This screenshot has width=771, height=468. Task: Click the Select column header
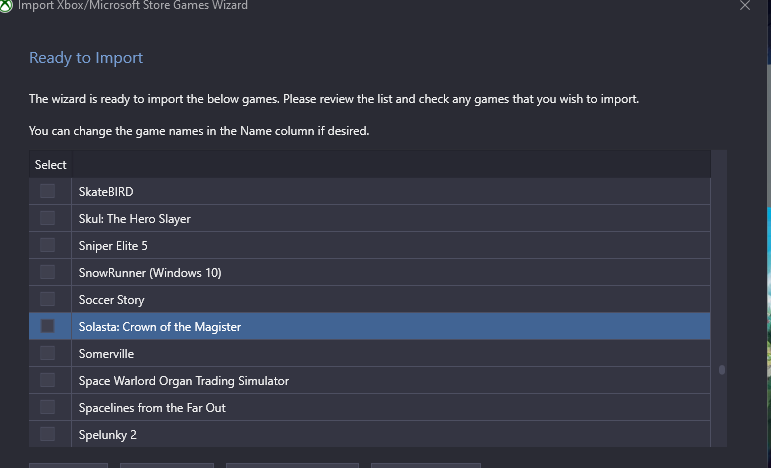[51, 165]
